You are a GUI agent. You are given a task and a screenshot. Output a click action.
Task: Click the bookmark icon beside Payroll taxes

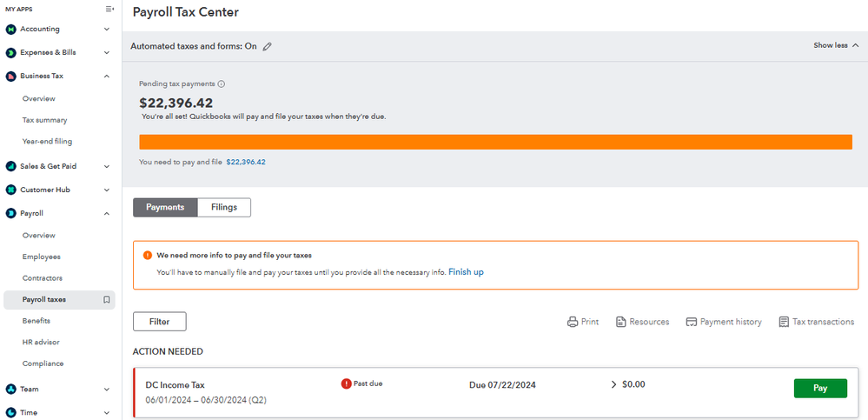coord(106,300)
